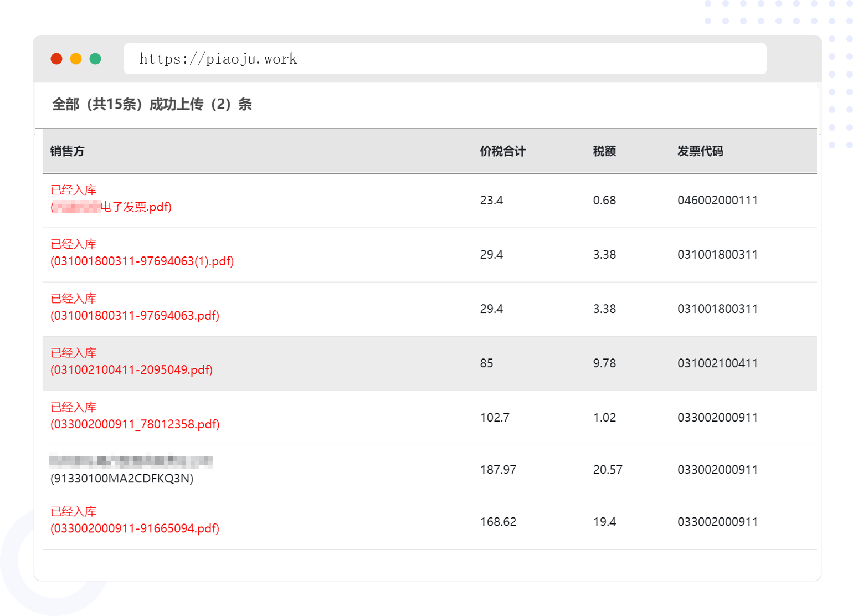Screen dimensions: 853x616
Task: Open 031002100411-2095049.pdf link
Action: click(131, 370)
